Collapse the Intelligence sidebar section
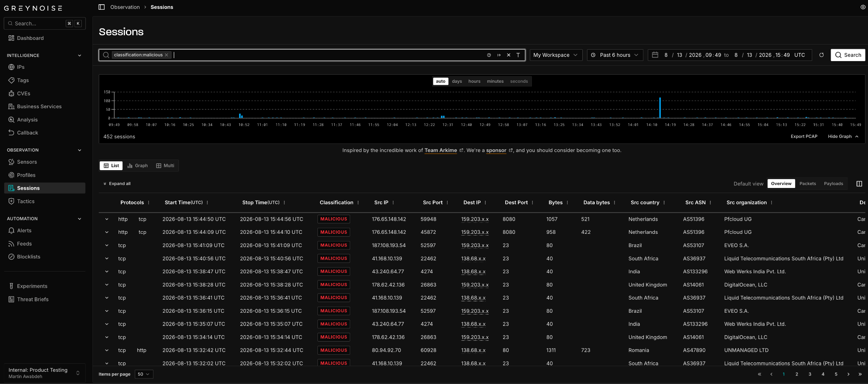The height and width of the screenshot is (384, 868). point(79,56)
